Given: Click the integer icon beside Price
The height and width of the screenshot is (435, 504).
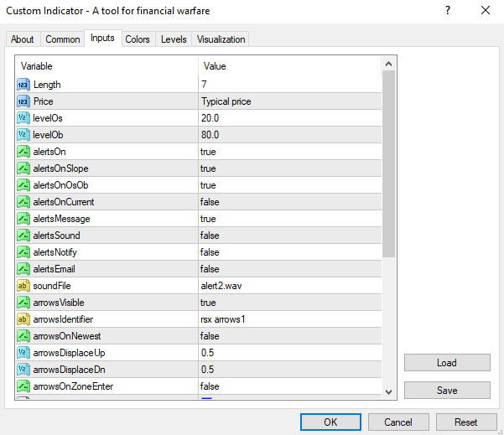Looking at the screenshot, I should tap(23, 101).
